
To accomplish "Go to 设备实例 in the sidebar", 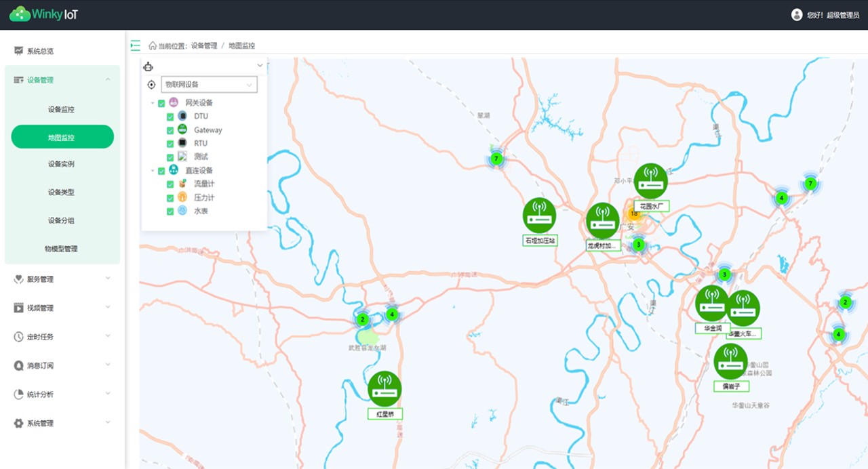I will click(x=62, y=164).
